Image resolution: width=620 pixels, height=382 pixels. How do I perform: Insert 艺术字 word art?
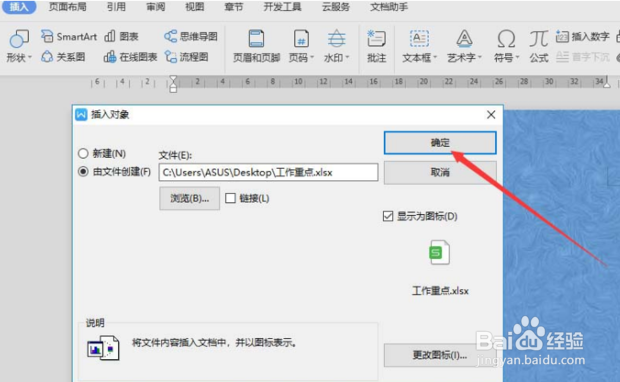click(464, 46)
